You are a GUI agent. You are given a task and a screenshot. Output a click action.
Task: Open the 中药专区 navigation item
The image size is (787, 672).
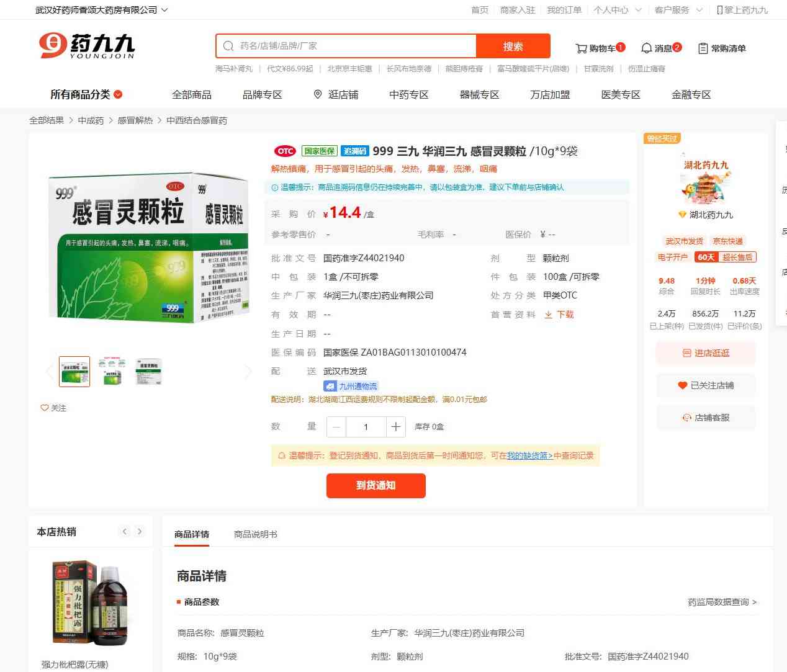tap(409, 94)
